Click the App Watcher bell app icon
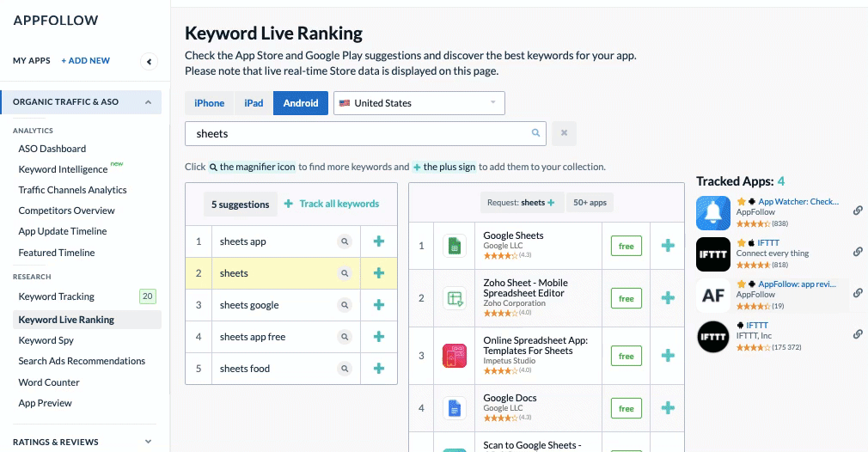Viewport: 868px width, 452px height. click(x=713, y=213)
